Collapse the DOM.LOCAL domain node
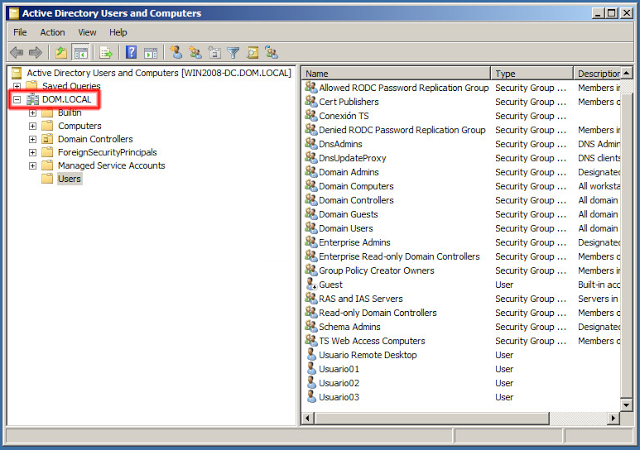The width and height of the screenshot is (640, 450). (17, 99)
